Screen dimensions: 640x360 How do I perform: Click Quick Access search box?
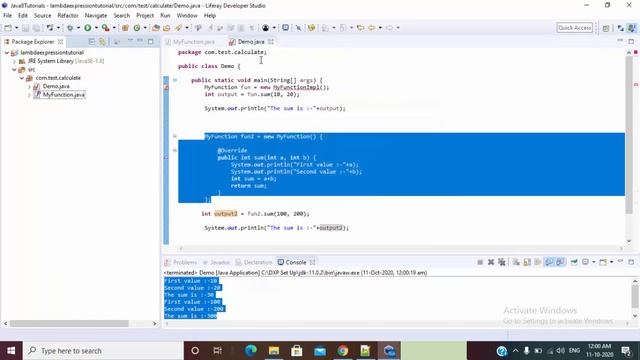pyautogui.click(x=574, y=28)
